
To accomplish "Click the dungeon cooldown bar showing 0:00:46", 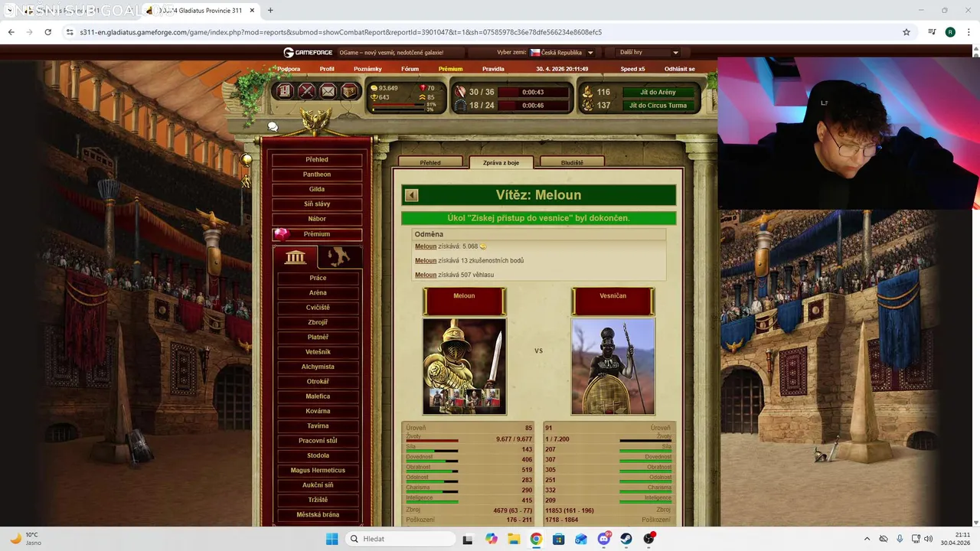I will pyautogui.click(x=533, y=106).
